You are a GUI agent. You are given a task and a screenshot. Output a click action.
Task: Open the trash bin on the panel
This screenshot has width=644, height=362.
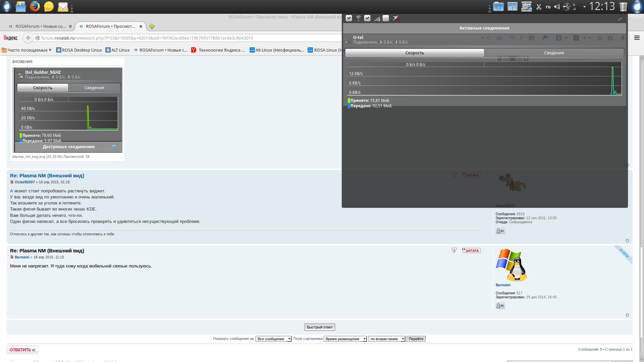tap(623, 7)
